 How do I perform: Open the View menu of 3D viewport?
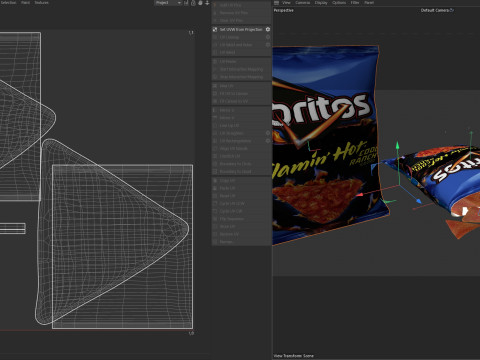[286, 3]
